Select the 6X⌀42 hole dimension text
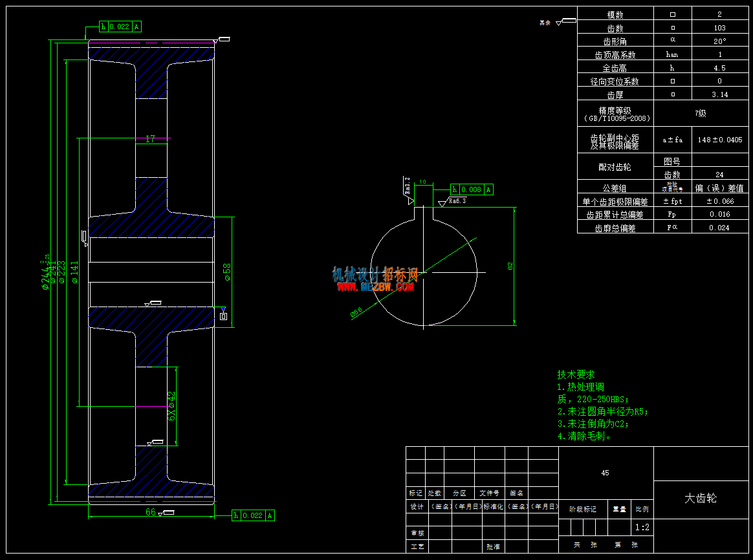The image size is (753, 560). tap(171, 406)
